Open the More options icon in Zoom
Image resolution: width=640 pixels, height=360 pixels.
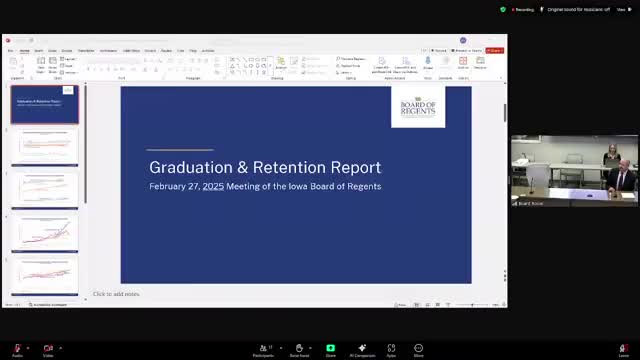point(418,350)
